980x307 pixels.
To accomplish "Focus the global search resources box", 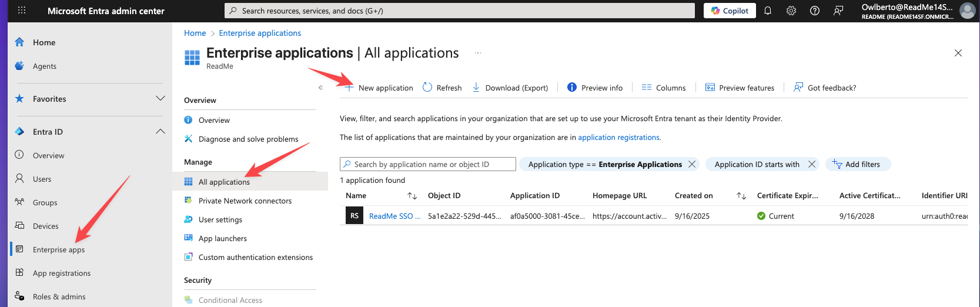I will pyautogui.click(x=460, y=11).
